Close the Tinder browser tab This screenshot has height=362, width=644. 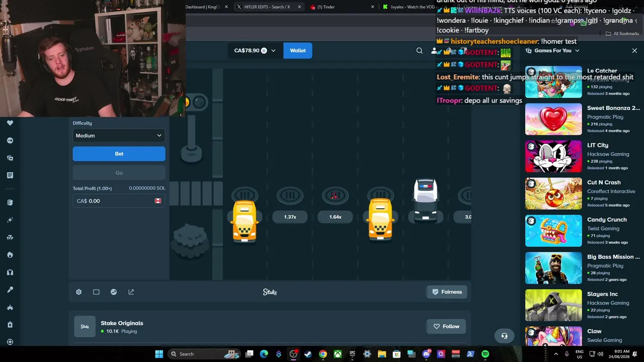click(x=373, y=7)
